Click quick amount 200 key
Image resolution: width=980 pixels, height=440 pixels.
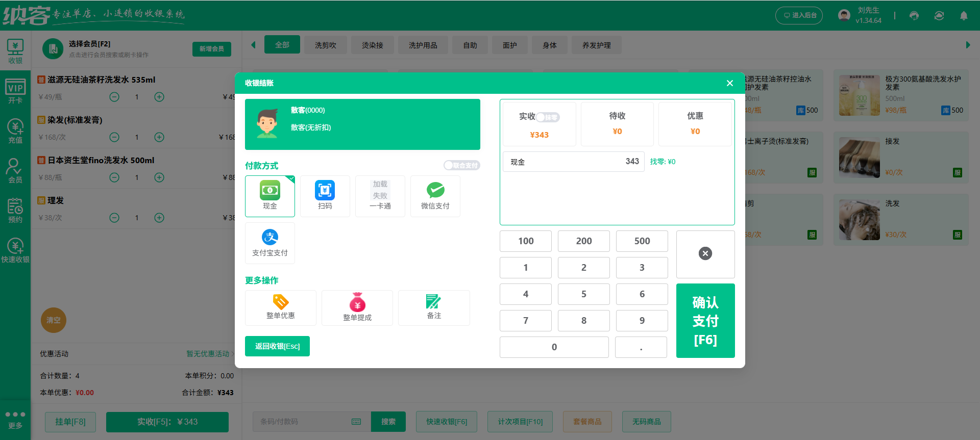[x=584, y=241]
